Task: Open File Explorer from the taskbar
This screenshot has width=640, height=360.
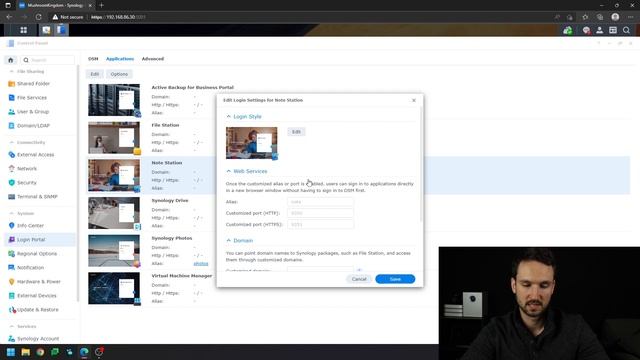Action: coord(25,352)
